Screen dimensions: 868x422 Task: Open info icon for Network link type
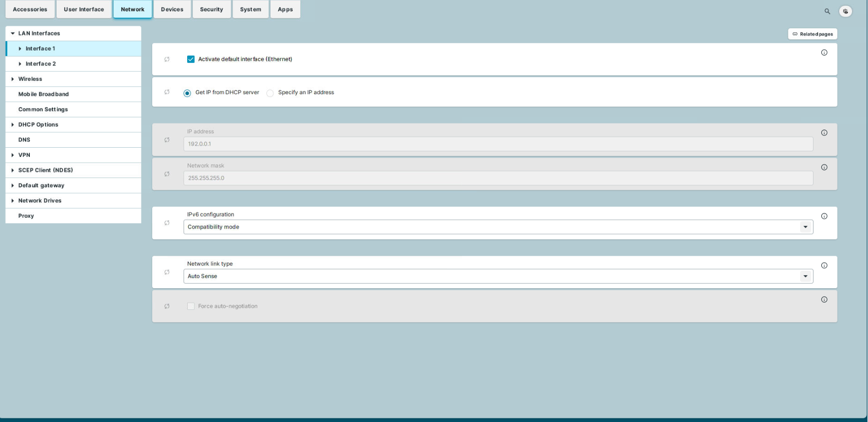[x=824, y=266]
